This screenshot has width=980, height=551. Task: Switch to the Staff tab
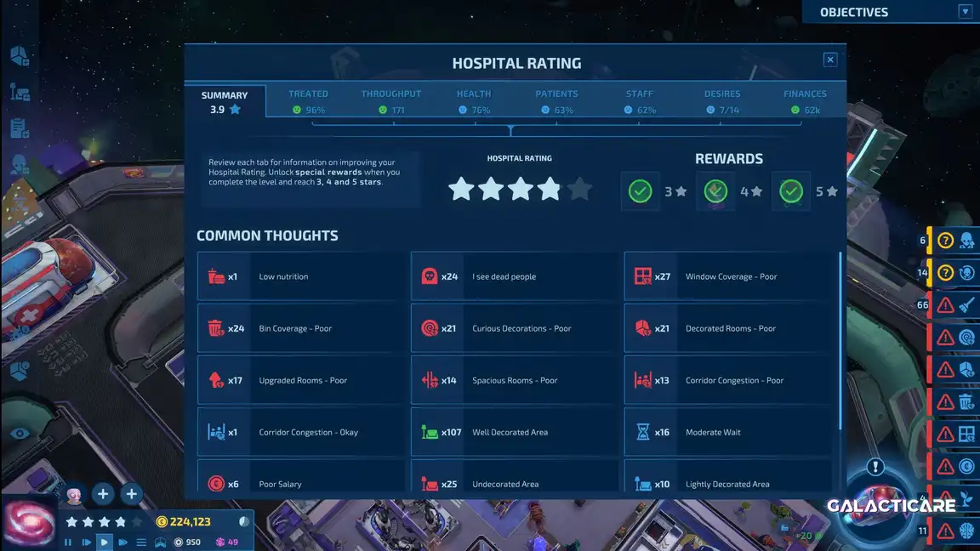coord(640,101)
